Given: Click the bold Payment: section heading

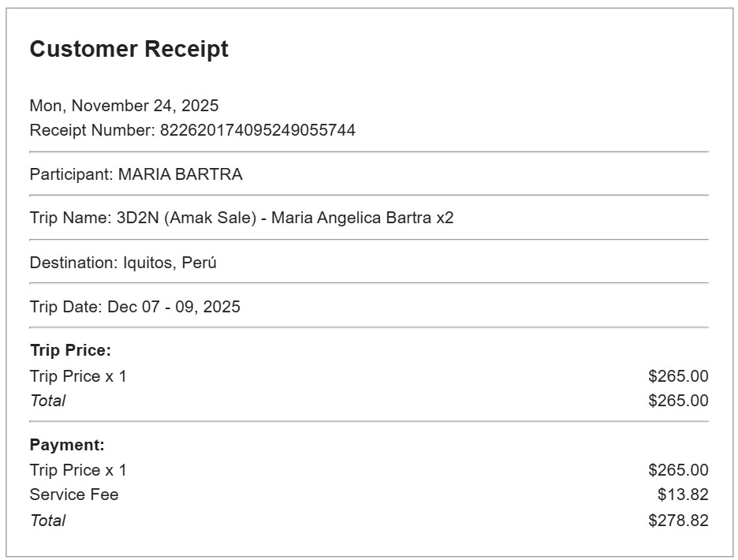Looking at the screenshot, I should [67, 445].
